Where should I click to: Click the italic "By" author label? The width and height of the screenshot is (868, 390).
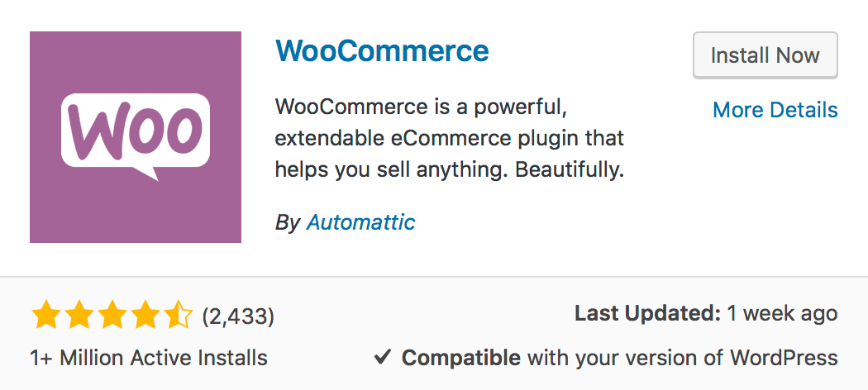point(287,221)
